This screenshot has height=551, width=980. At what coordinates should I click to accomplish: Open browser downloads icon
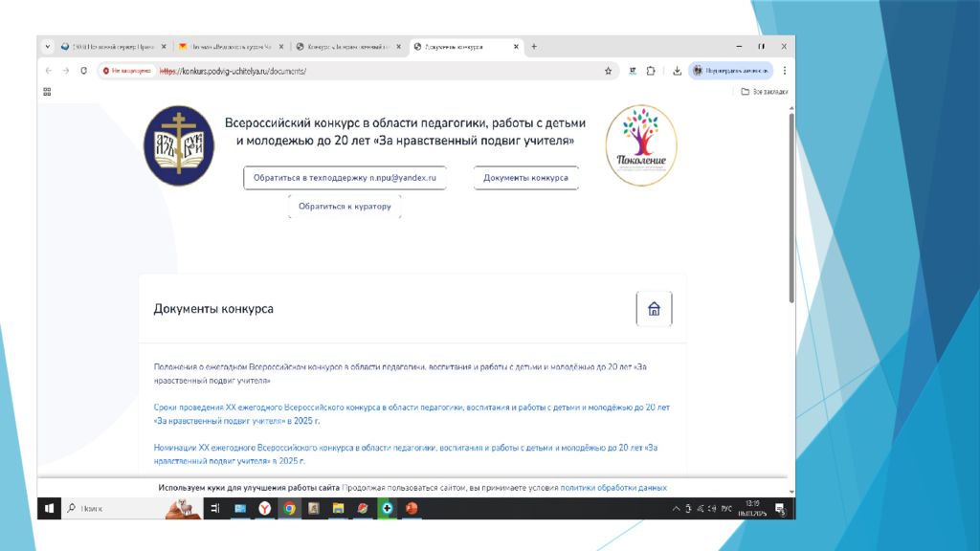[677, 71]
